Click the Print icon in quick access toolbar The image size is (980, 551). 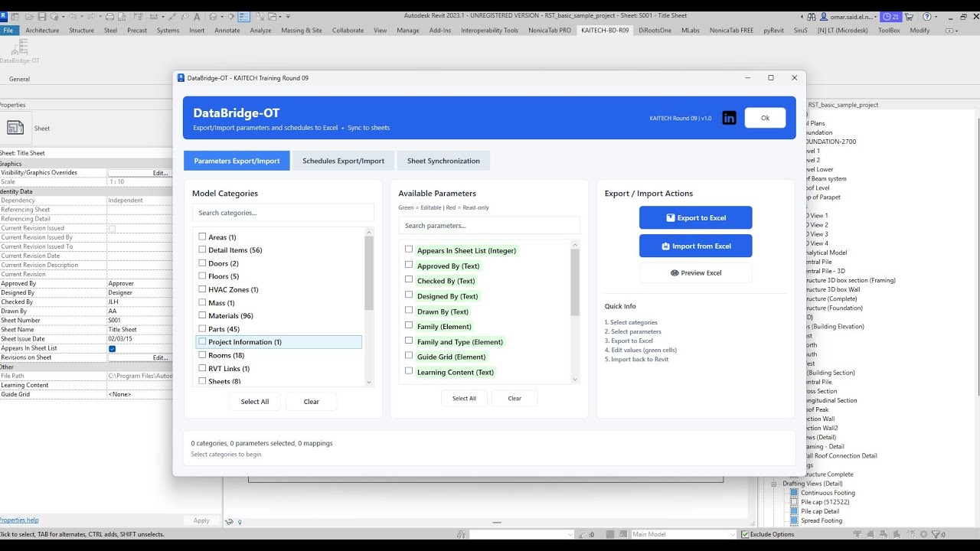click(x=109, y=16)
